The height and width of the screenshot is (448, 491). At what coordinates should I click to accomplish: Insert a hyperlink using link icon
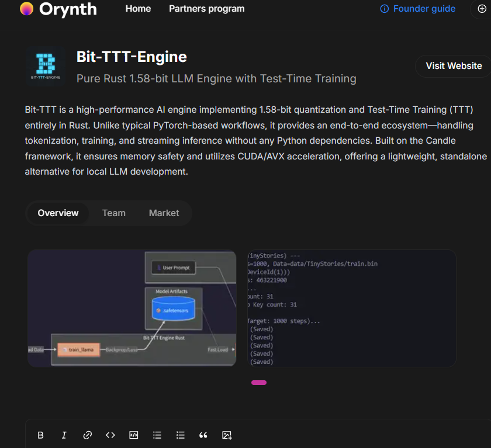click(87, 435)
